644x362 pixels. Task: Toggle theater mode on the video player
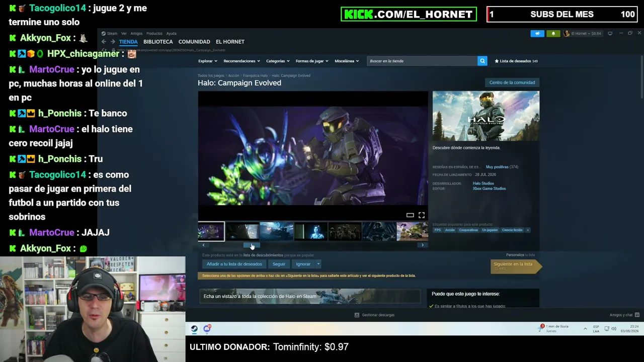(410, 215)
